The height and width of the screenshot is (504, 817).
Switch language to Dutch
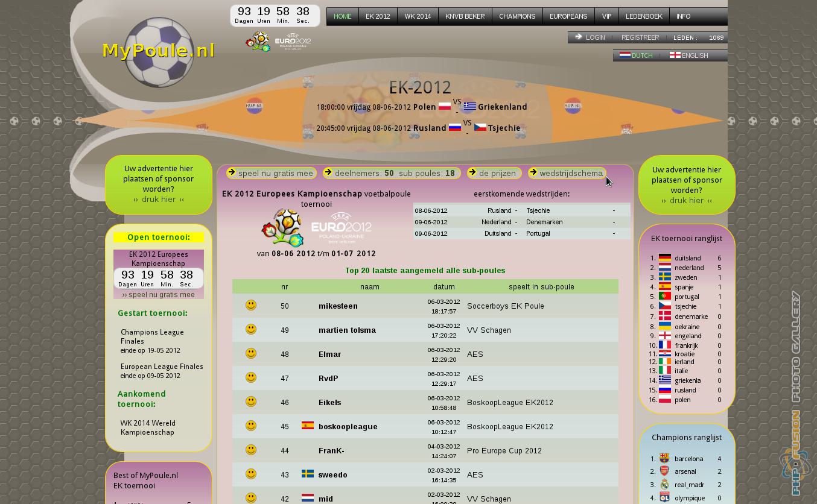637,55
